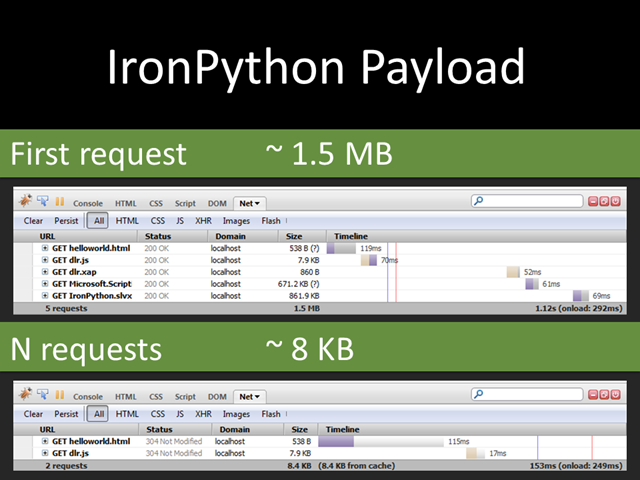Click Firebug bug icon in N requests panel
Image resolution: width=640 pixels, height=480 pixels.
(x=25, y=394)
